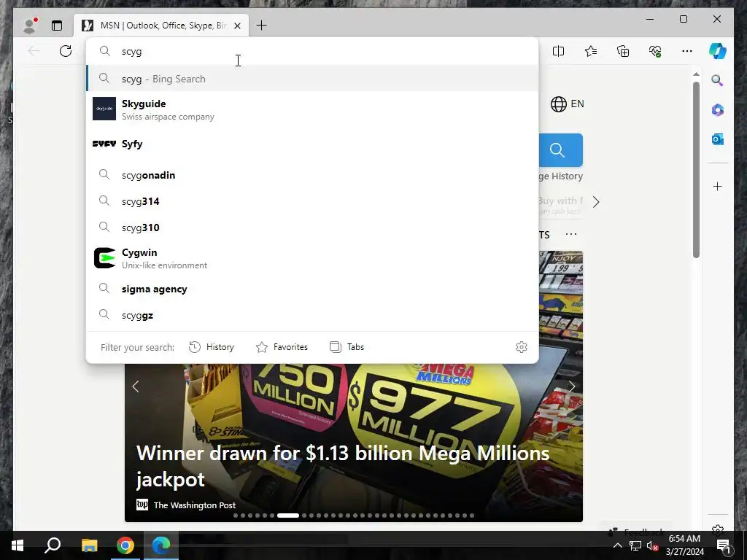Viewport: 747px width, 560px height.
Task: Choose Skyguide suggestion
Action: pos(312,109)
